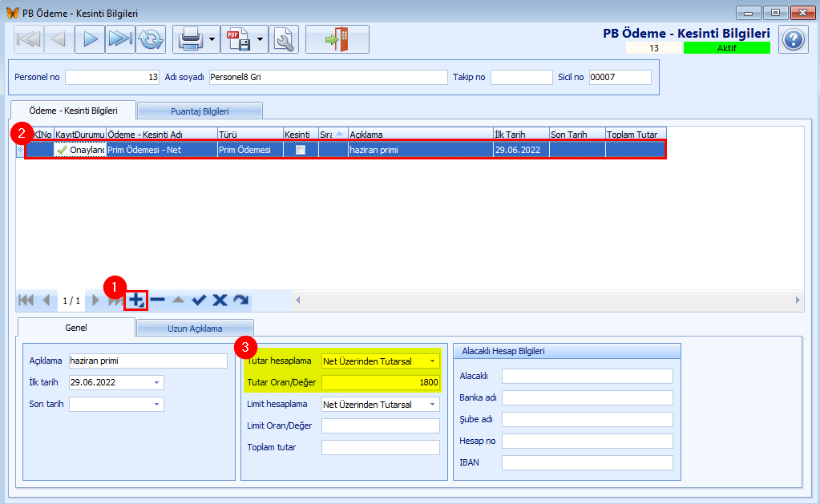
Task: Open help with the question mark icon
Action: (x=794, y=40)
